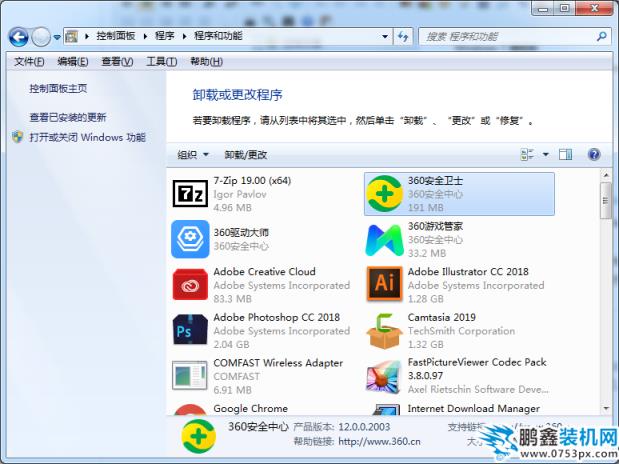Open the recent pages dropdown arrow

pyautogui.click(x=57, y=37)
